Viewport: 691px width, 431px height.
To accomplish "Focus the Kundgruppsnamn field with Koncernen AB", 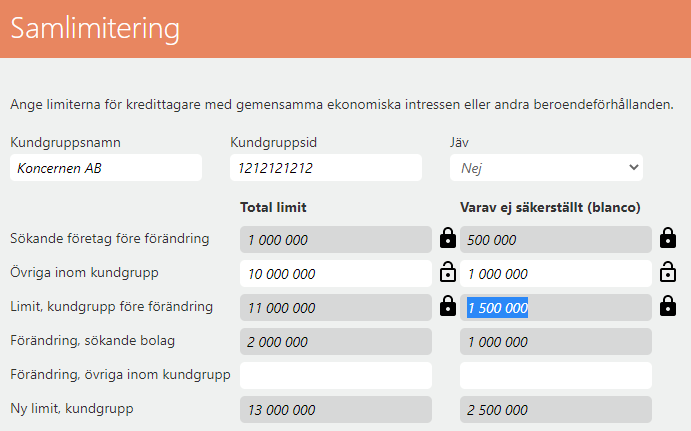I will pos(106,167).
